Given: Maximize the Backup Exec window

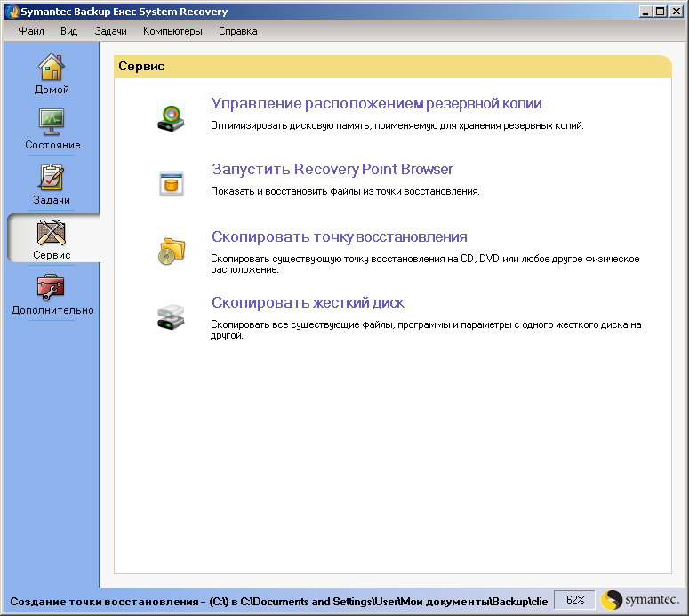Looking at the screenshot, I should pyautogui.click(x=660, y=12).
